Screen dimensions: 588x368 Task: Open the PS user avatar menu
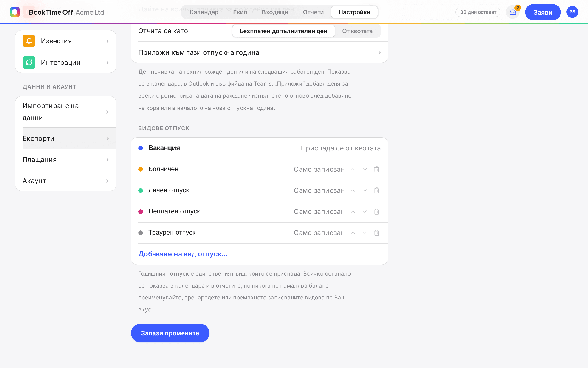click(x=572, y=12)
